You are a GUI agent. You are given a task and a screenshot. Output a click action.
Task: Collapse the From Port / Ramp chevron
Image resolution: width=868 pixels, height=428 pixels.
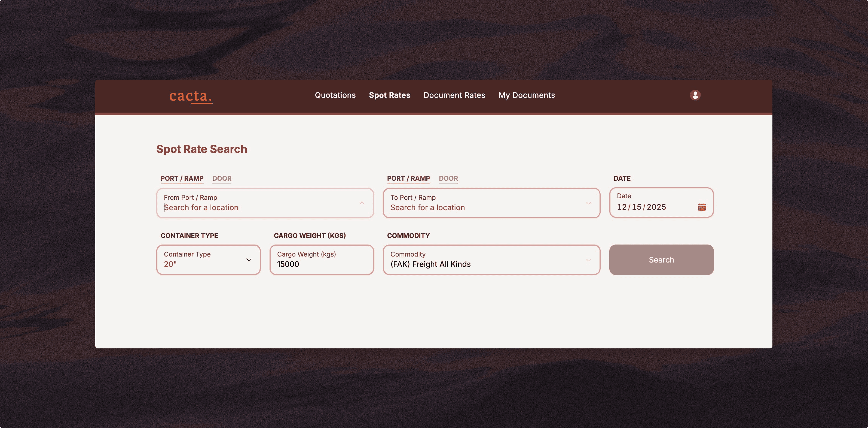pyautogui.click(x=362, y=203)
